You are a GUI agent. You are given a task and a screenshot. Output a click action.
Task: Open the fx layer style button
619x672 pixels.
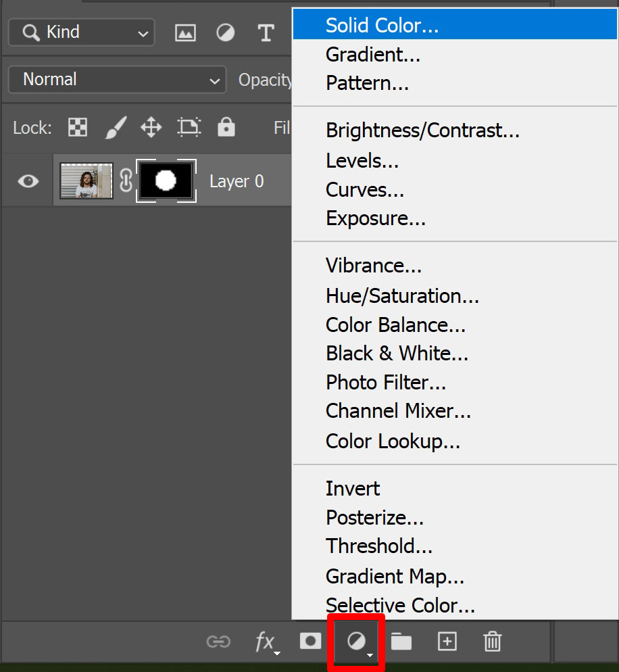tap(266, 642)
